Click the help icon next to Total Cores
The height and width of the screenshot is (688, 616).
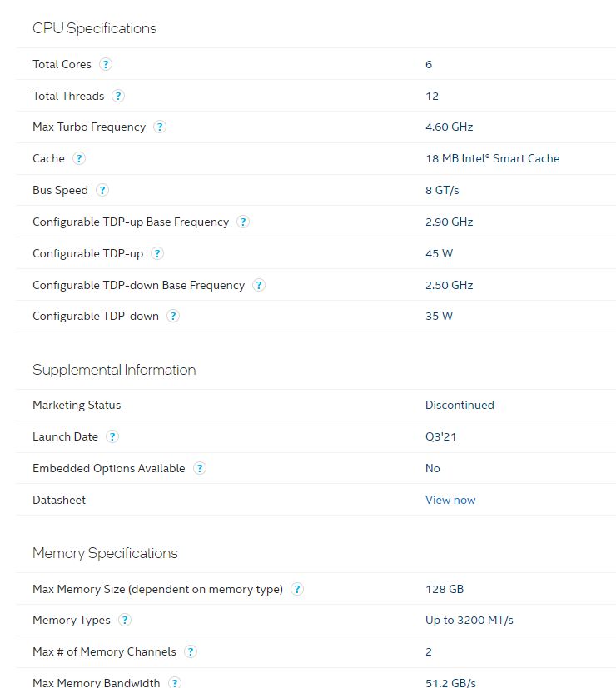[106, 64]
